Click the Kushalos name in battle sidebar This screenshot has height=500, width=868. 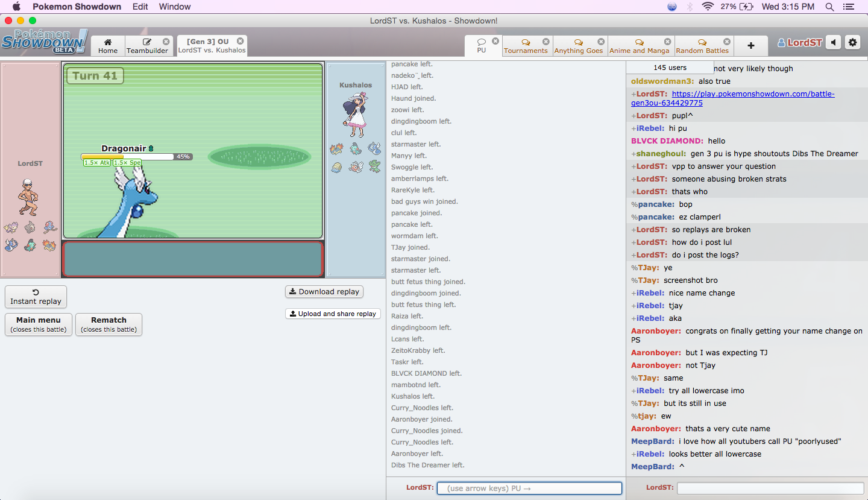click(356, 85)
